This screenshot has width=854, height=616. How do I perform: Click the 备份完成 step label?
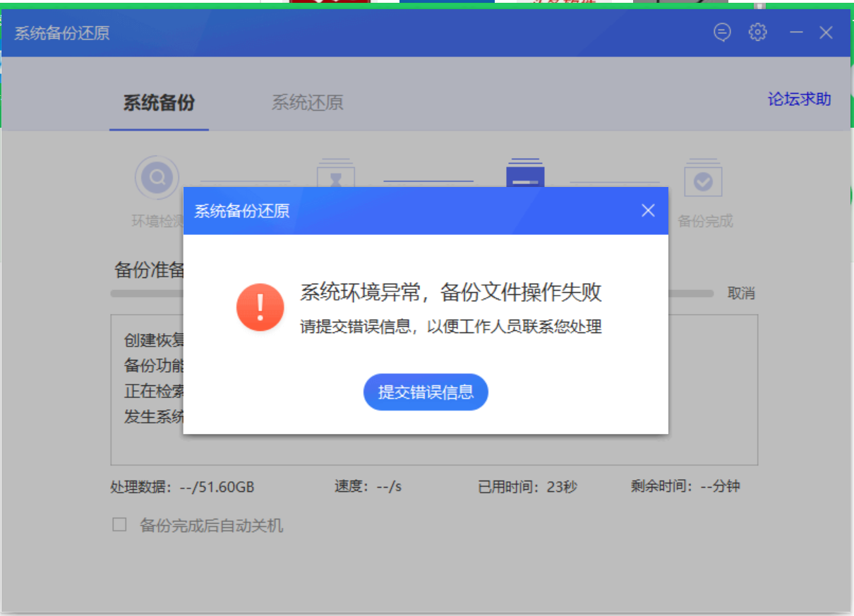pos(705,221)
